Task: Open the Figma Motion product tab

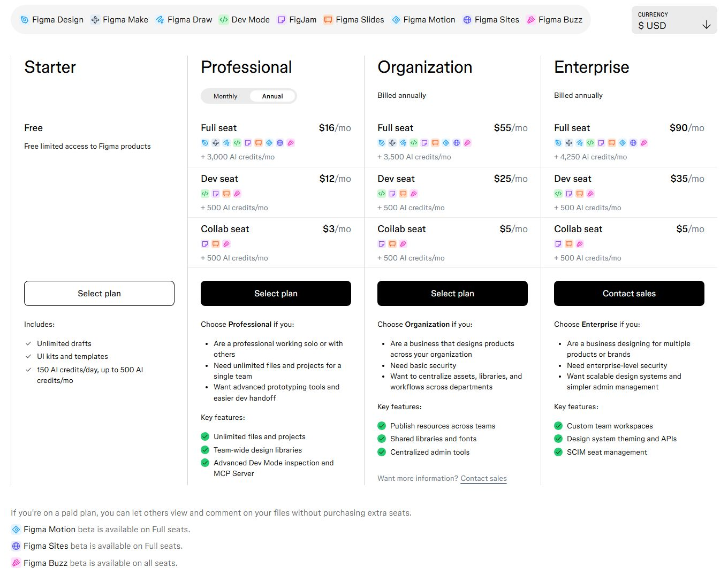Action: pos(423,20)
